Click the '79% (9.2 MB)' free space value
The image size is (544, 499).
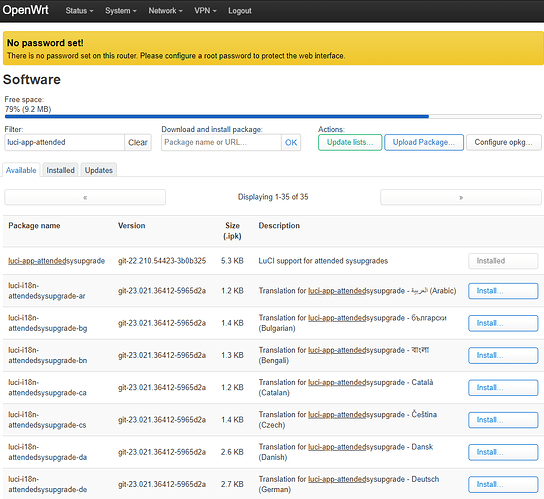coord(28,109)
